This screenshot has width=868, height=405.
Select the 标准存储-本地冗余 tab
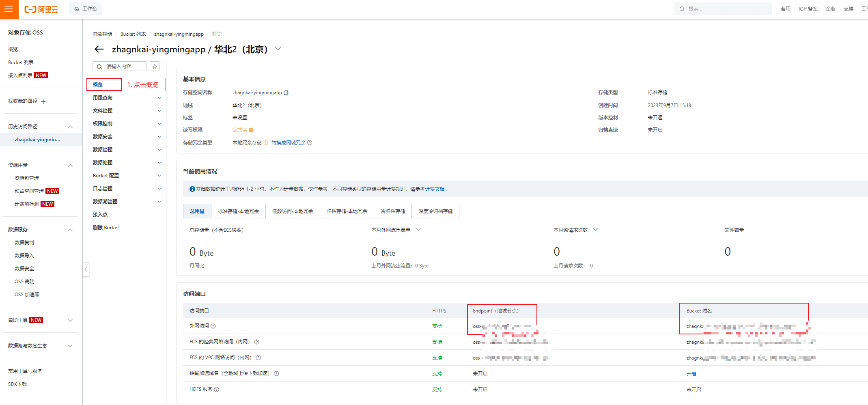238,211
